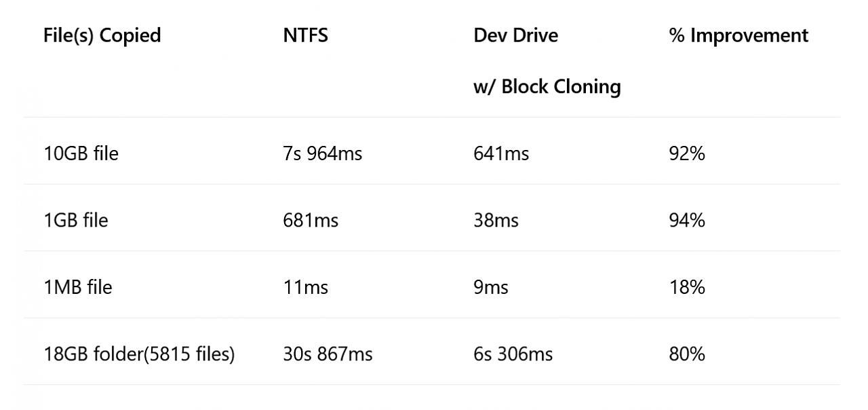Click the 7s 964ms NTFS value
868x410 pixels.
pyautogui.click(x=322, y=154)
